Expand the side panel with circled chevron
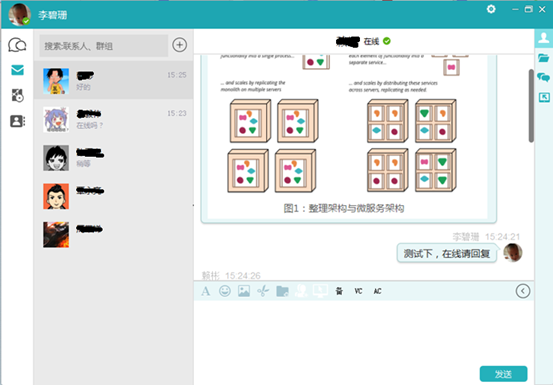Screen dimensions: 553x385 [x=523, y=291]
